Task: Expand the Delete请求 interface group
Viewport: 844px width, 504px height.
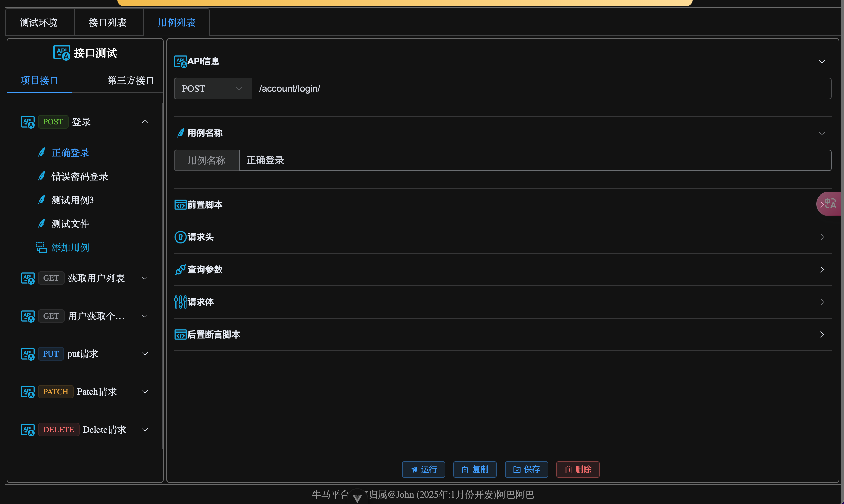Action: point(145,430)
